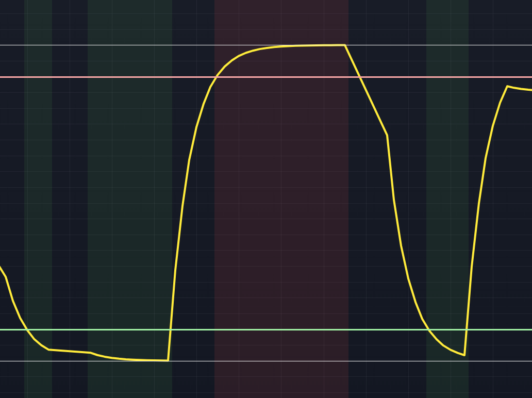Click yellow line's second trough in right green zone
532x398 pixels.
(464, 355)
